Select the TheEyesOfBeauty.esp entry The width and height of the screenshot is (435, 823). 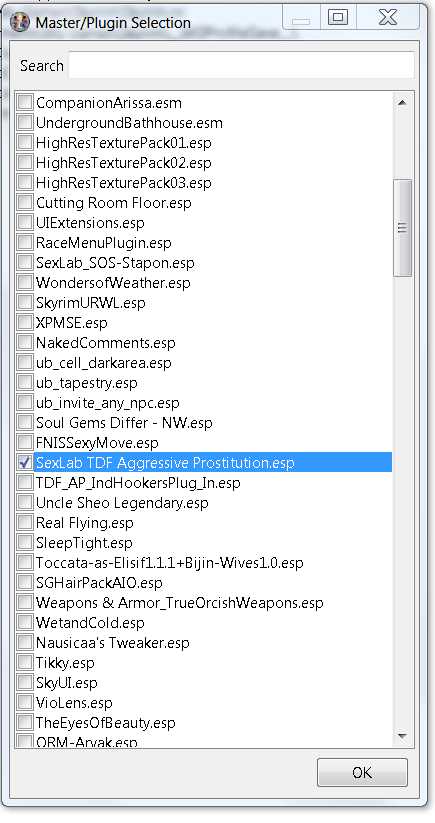click(105, 723)
